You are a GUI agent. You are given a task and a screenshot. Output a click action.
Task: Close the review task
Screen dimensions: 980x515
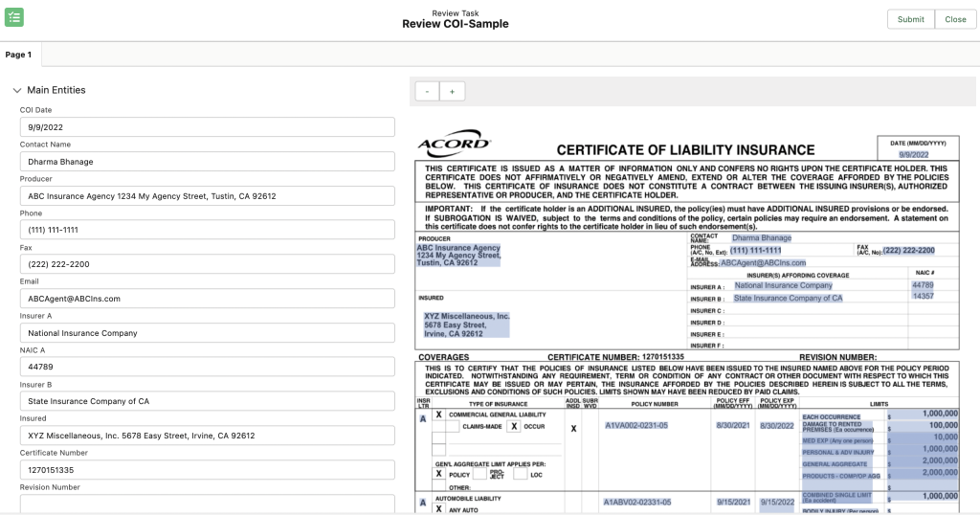point(955,19)
